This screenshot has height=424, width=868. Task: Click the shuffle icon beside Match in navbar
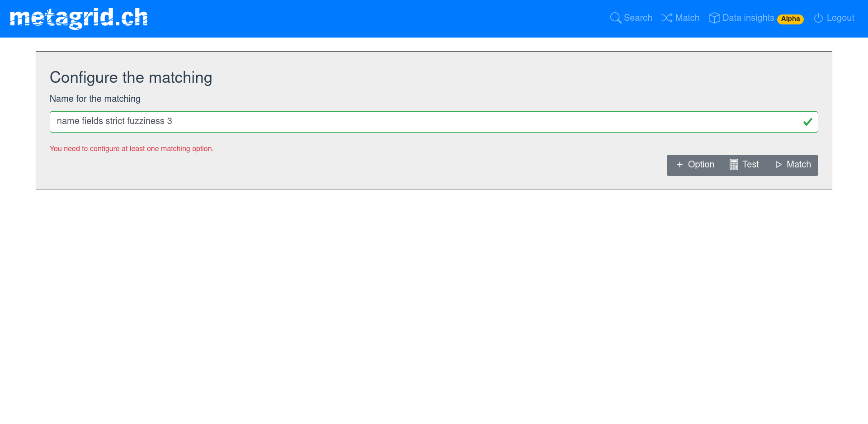coord(666,18)
